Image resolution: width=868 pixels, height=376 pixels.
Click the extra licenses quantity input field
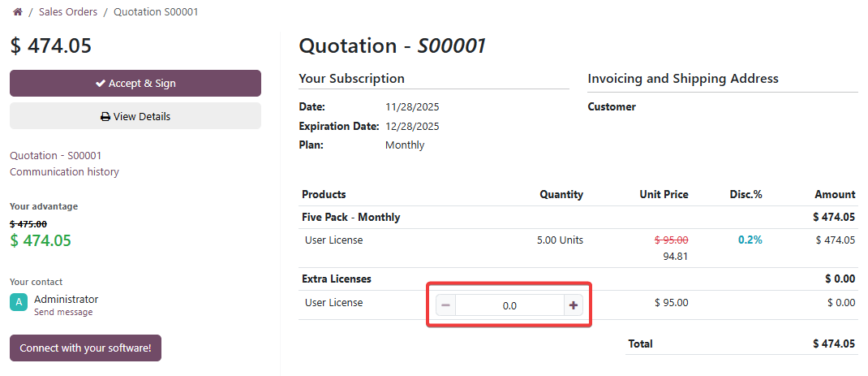[509, 305]
